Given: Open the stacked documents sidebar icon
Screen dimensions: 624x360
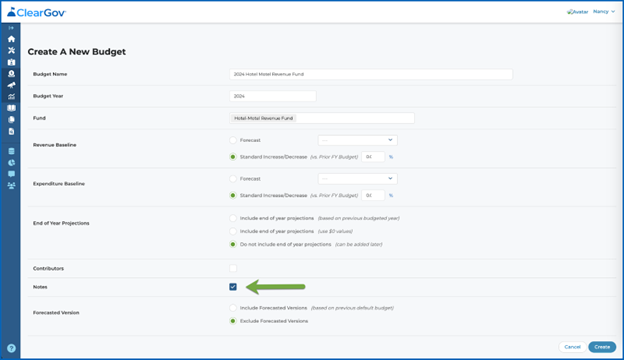Looking at the screenshot, I should coord(11,120).
